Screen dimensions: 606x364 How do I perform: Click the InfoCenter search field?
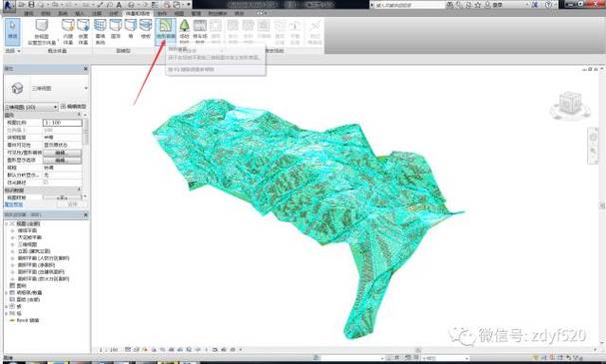(407, 5)
